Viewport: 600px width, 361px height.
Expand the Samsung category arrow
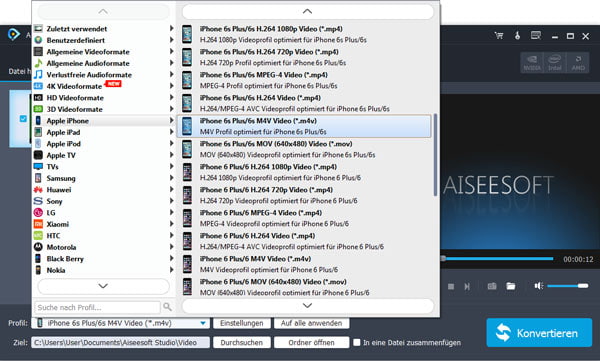pyautogui.click(x=171, y=178)
